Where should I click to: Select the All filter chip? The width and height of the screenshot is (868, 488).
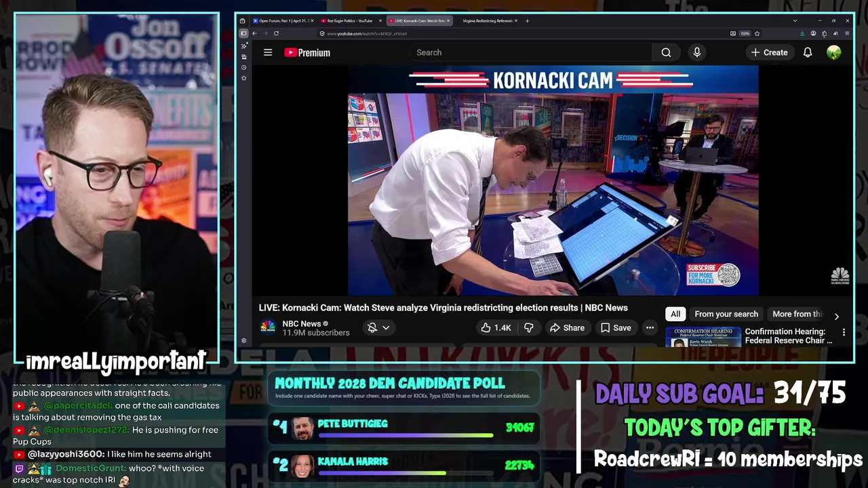point(675,314)
